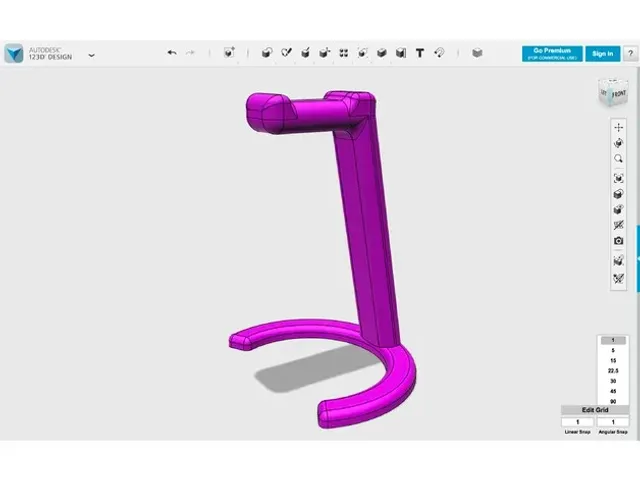Open the Combine tool menu
The width and height of the screenshot is (640, 480).
point(382,53)
